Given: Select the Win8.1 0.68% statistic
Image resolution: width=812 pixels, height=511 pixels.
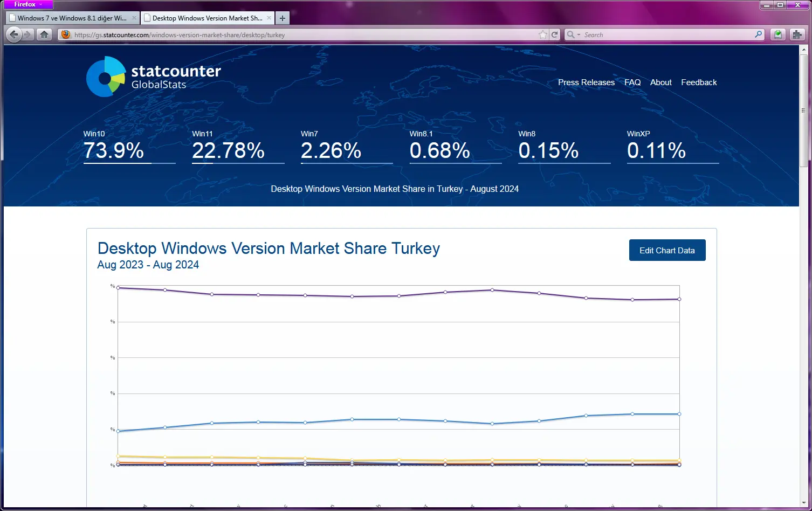Looking at the screenshot, I should click(x=456, y=146).
